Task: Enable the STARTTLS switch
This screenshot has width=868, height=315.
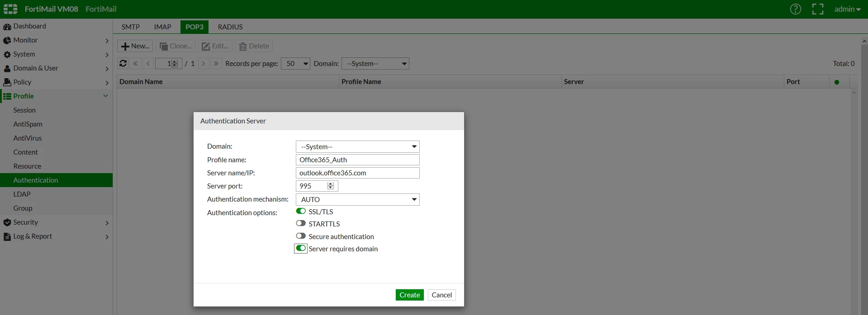Action: (301, 223)
